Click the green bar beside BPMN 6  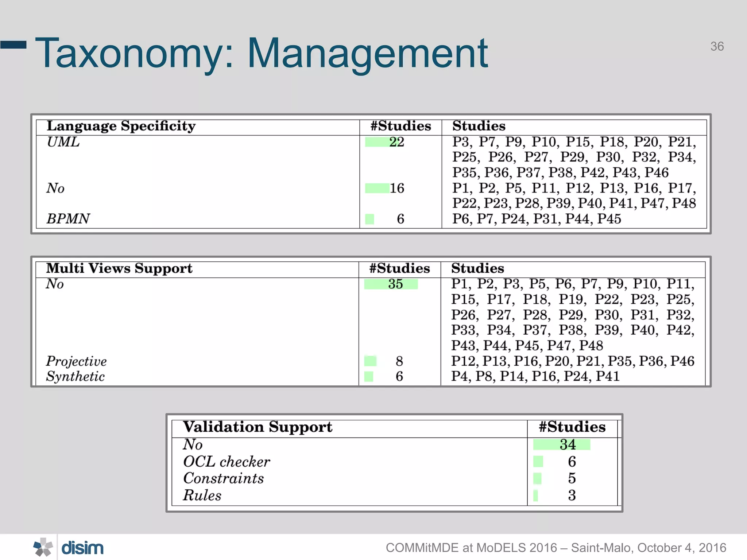pos(369,219)
